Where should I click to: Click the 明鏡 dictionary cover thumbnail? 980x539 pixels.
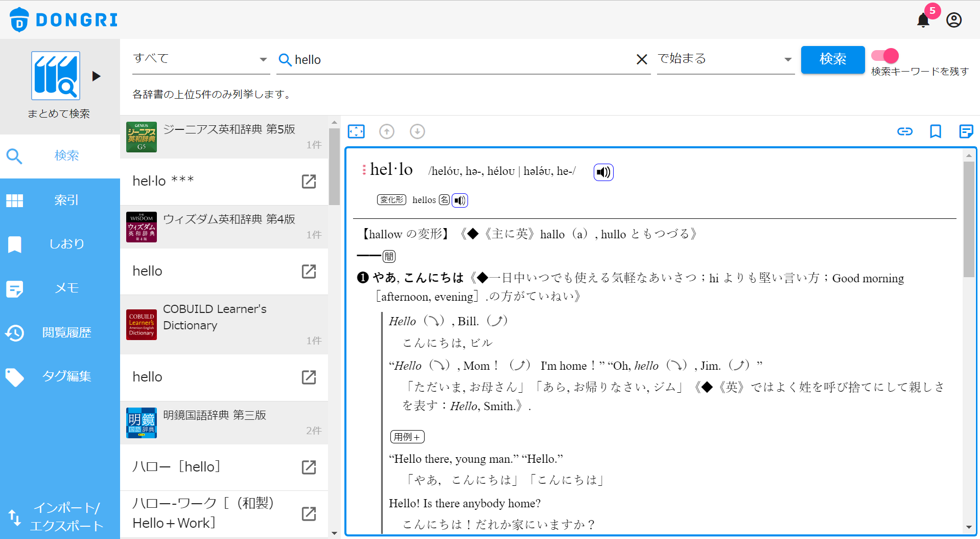[142, 423]
